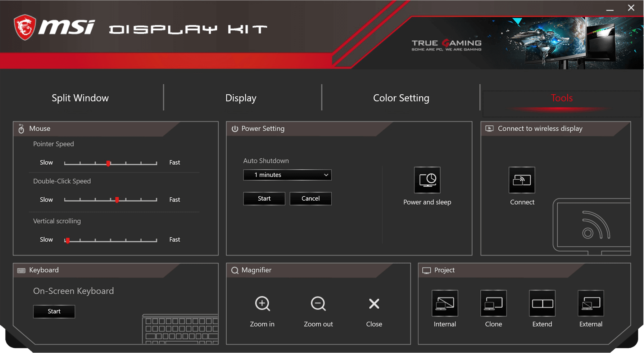Viewport: 644px width, 353px height.
Task: Click the Double-Click Speed label
Action: click(x=62, y=181)
